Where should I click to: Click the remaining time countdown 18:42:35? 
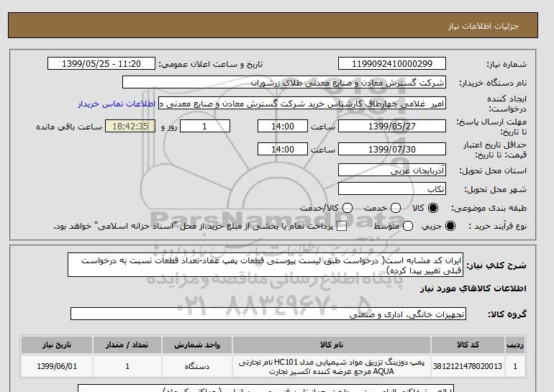(x=130, y=126)
